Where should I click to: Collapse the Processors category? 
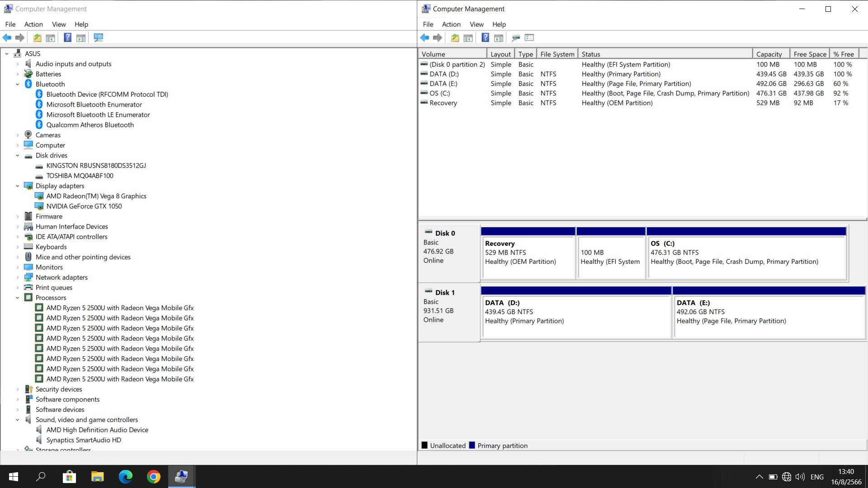(18, 298)
